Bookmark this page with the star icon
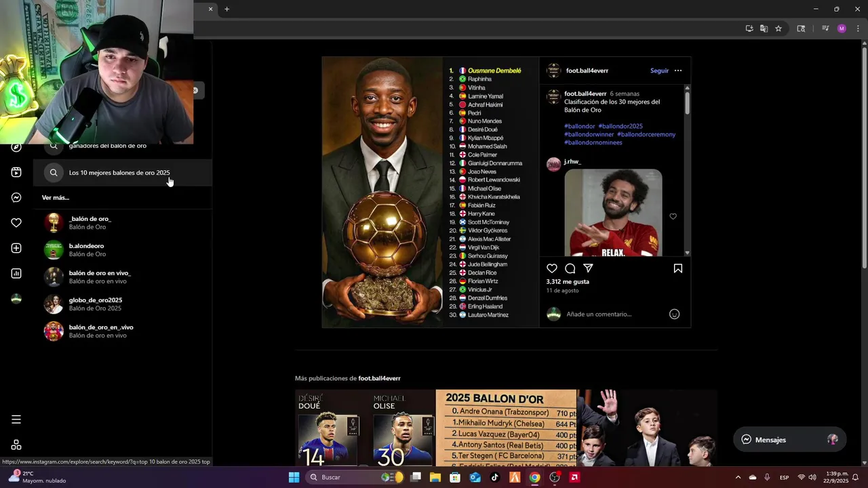Image resolution: width=868 pixels, height=488 pixels. pos(778,28)
